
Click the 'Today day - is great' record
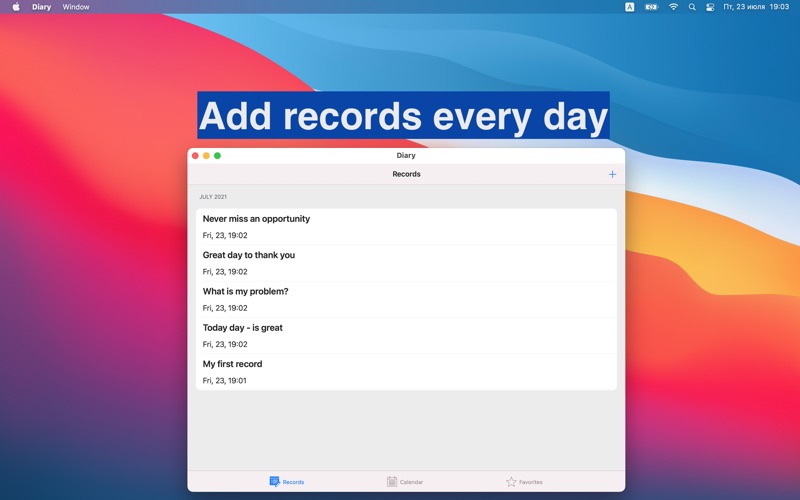click(x=406, y=336)
